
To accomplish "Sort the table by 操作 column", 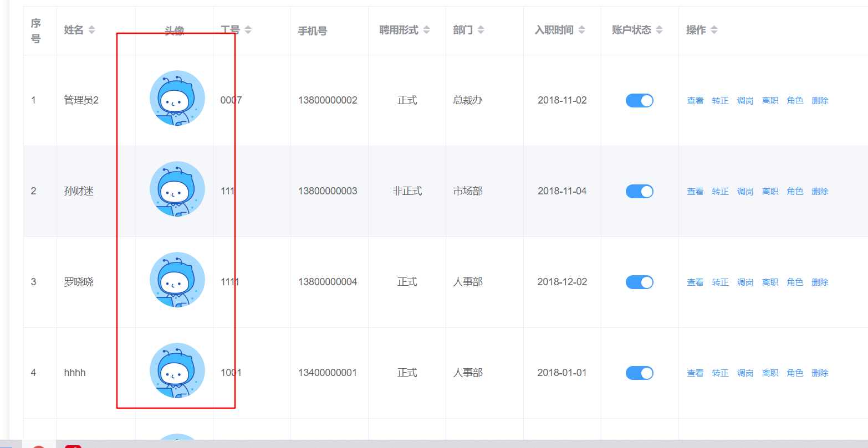I will [x=714, y=30].
